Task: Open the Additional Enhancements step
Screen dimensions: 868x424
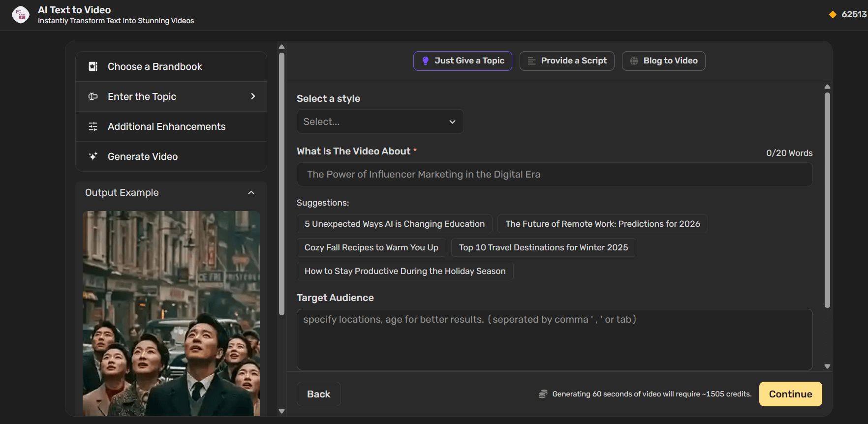Action: point(171,126)
